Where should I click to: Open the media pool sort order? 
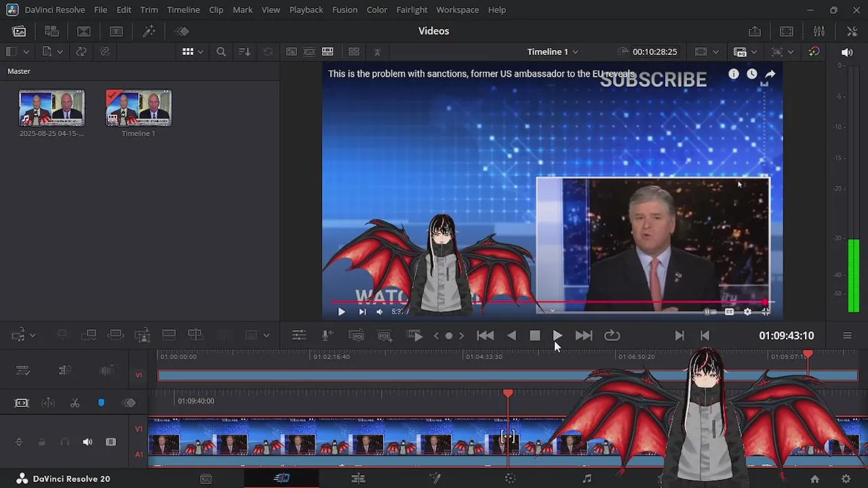245,52
